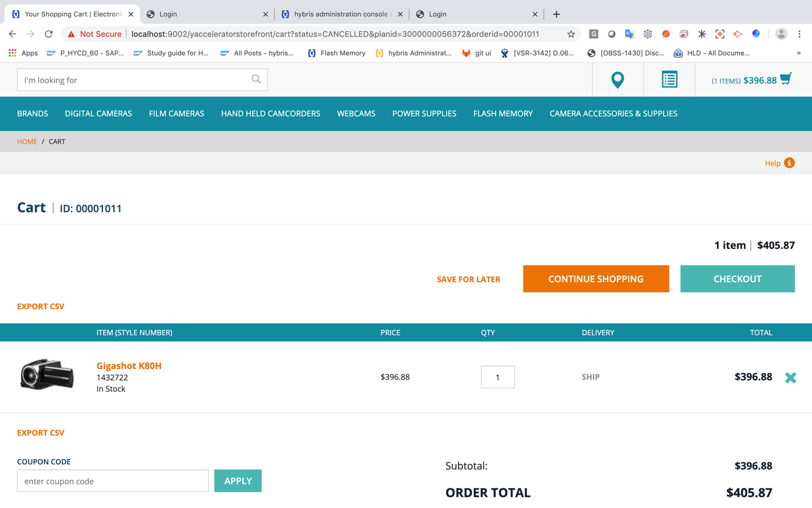The image size is (812, 508).
Task: Reload the page
Action: pos(49,34)
